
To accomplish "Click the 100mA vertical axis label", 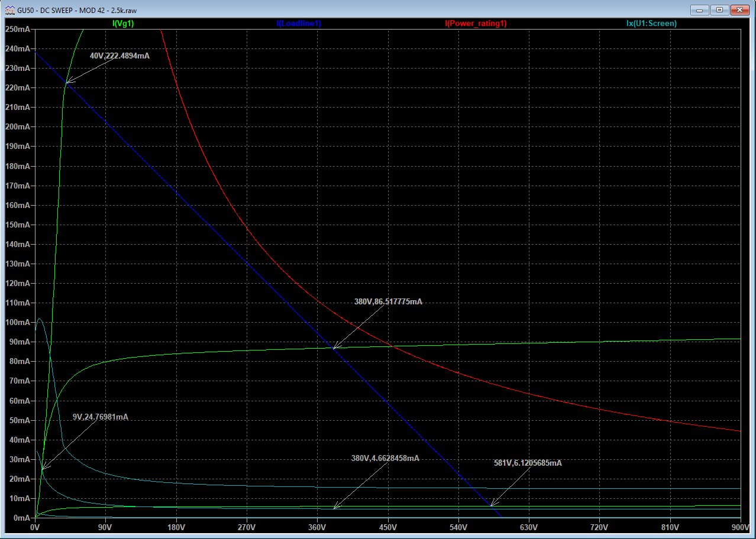I will [x=17, y=322].
